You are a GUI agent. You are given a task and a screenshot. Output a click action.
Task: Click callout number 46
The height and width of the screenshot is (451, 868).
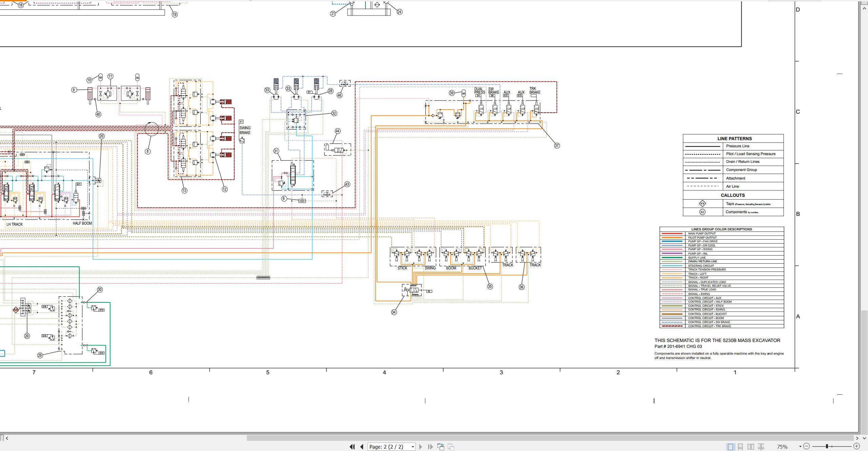pyautogui.click(x=339, y=95)
